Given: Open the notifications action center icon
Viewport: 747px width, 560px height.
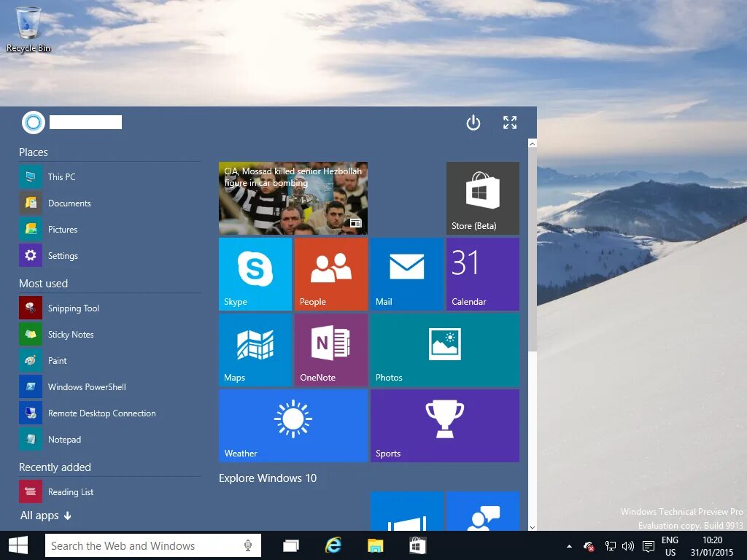Looking at the screenshot, I should [648, 545].
